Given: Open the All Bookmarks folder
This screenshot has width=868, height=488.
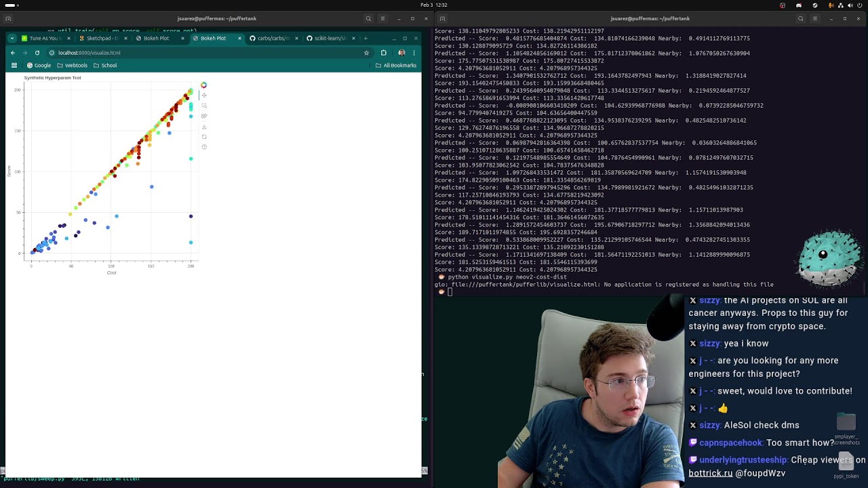Looking at the screenshot, I should 396,66.
